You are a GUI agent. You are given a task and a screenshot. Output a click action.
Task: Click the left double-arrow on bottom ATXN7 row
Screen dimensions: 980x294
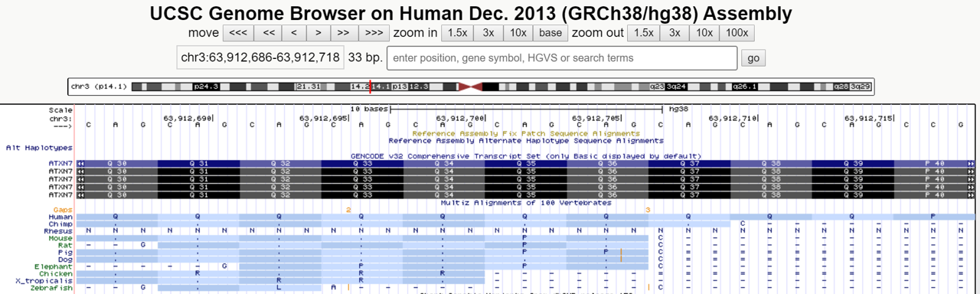80,194
